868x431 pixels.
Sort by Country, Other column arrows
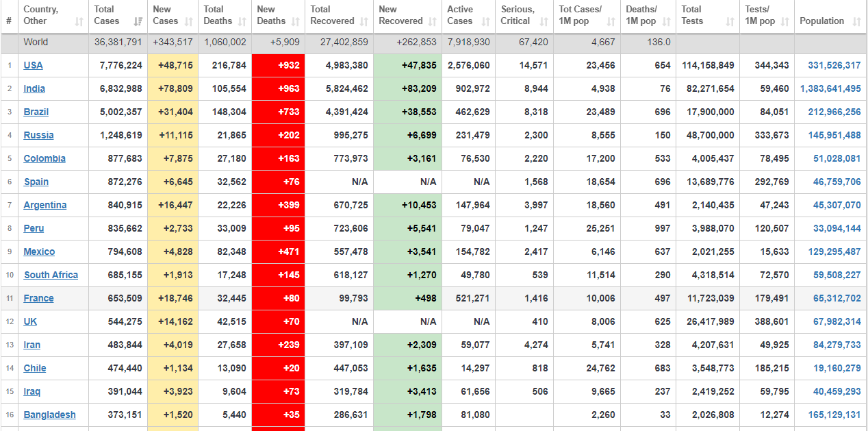(79, 22)
